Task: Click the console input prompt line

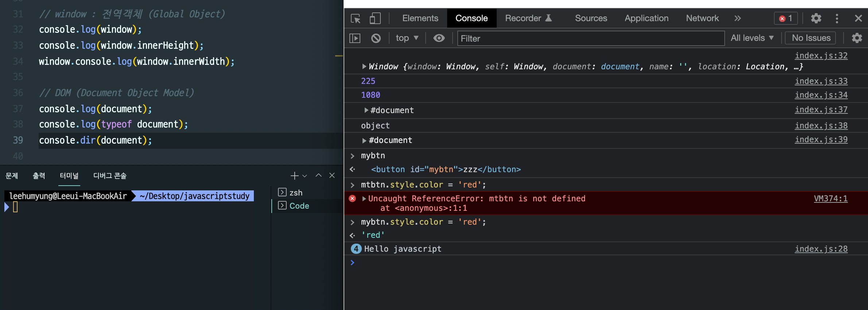Action: point(605,263)
